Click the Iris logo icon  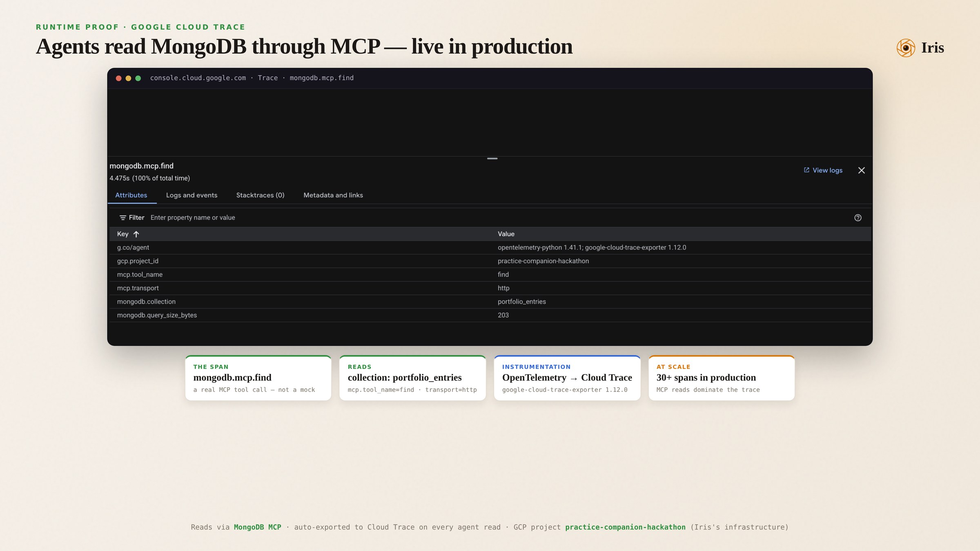(x=906, y=48)
